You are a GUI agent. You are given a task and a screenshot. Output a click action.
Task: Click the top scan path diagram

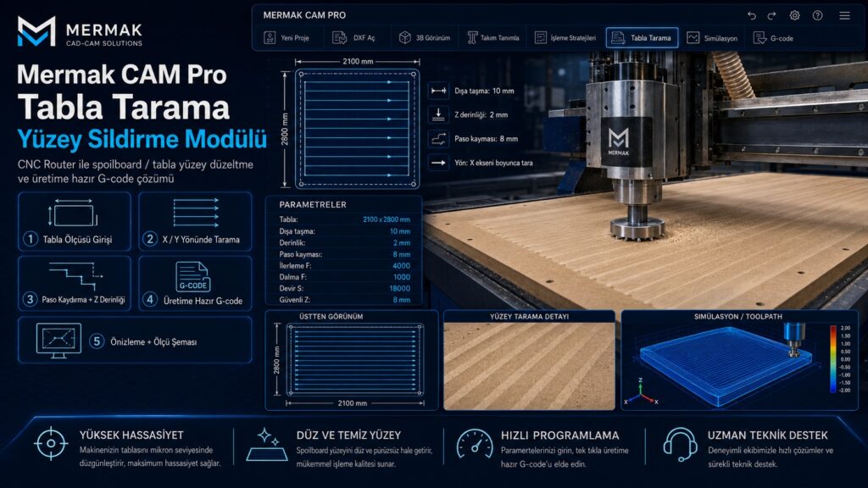[357, 129]
